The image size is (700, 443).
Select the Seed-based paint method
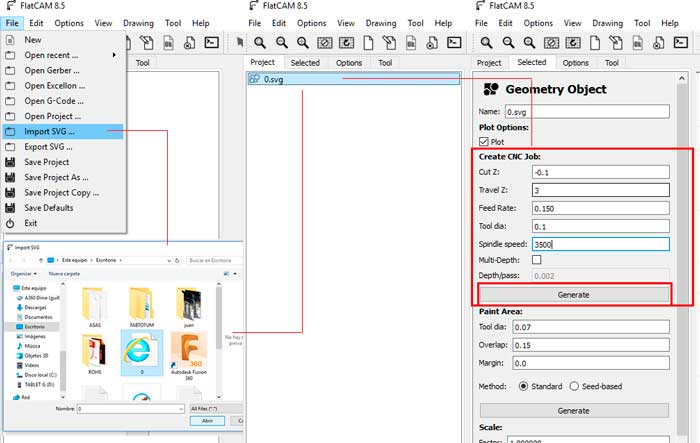coord(574,386)
